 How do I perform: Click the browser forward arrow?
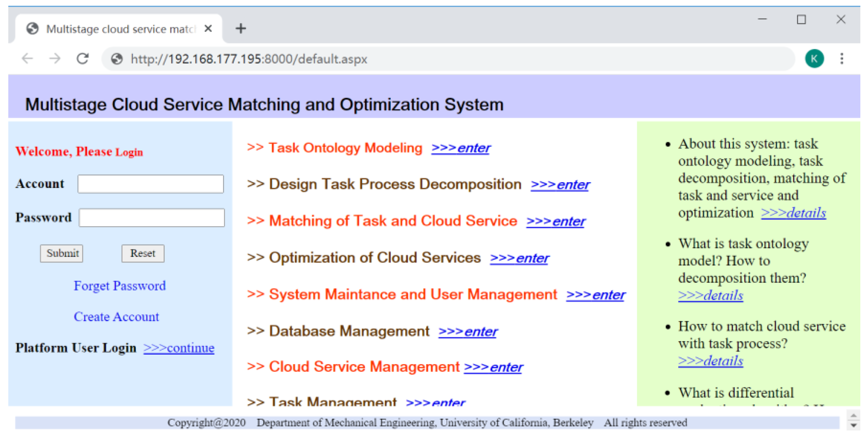point(55,59)
